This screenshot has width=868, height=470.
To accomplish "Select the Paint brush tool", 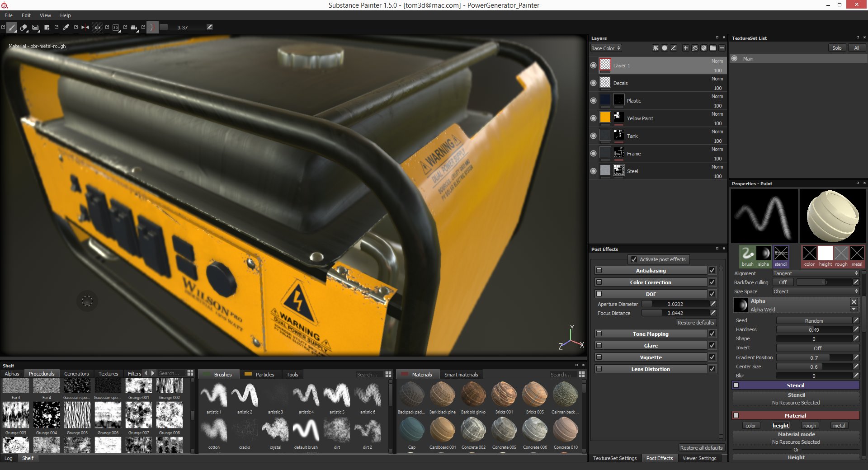I will click(12, 28).
